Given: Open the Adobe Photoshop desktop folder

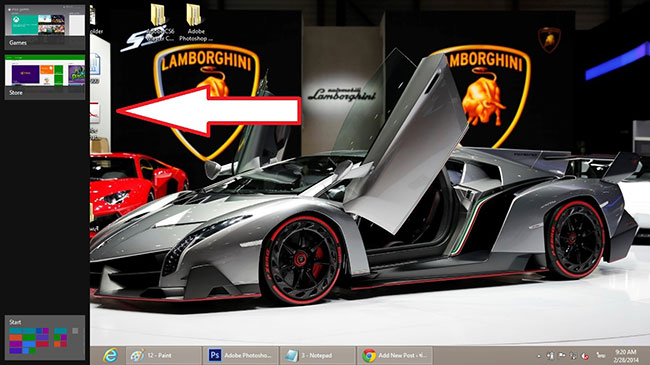Looking at the screenshot, I should [194, 23].
